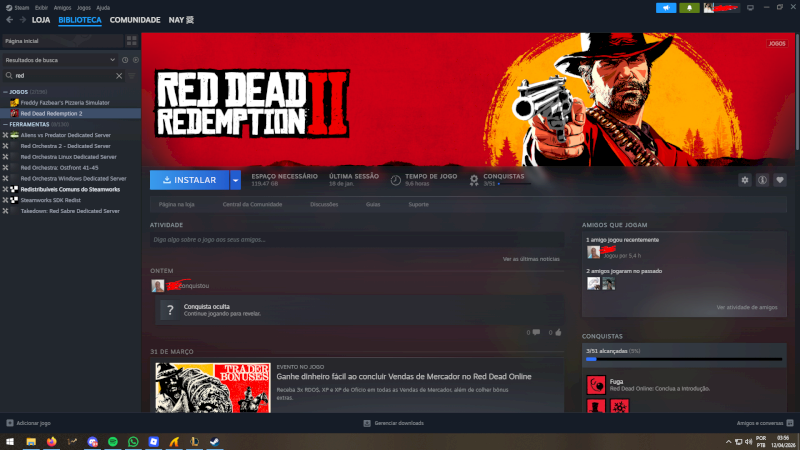The height and width of the screenshot is (450, 800).
Task: Go to the LOJA tab
Action: tap(41, 20)
